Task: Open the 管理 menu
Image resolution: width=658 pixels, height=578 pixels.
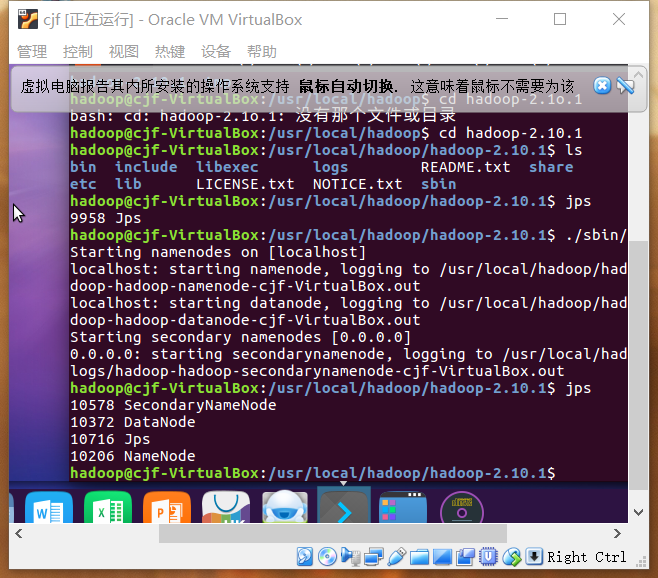Action: [32, 52]
